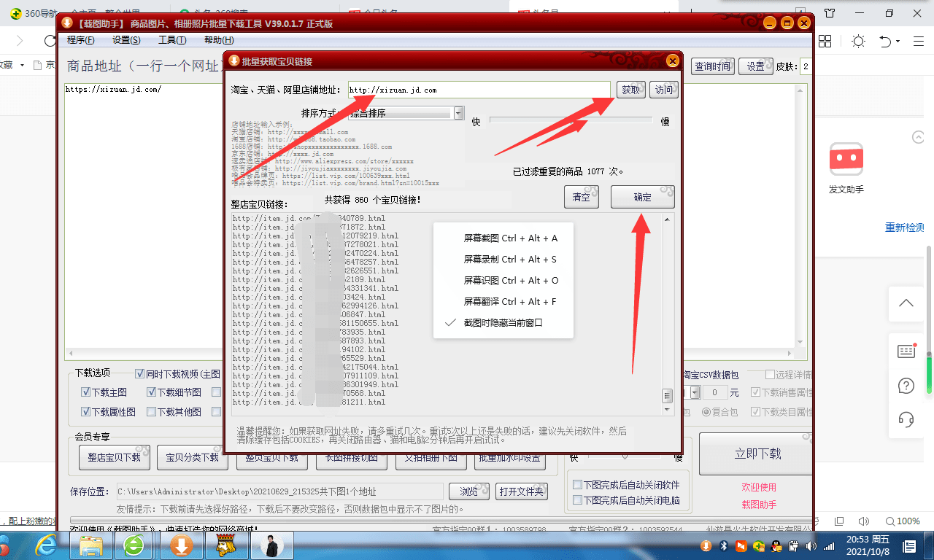Click the volume speaker tray icon
This screenshot has width=934, height=560.
coord(811,545)
